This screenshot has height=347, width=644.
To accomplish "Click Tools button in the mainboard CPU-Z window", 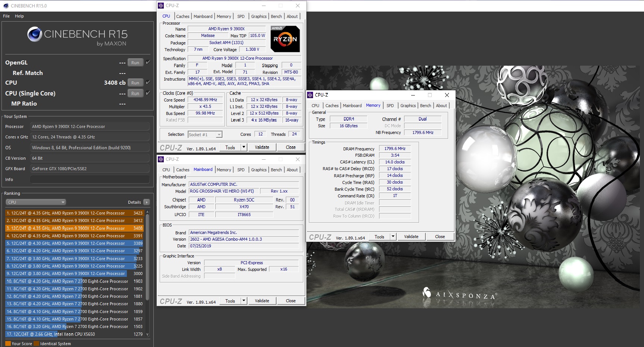I will pos(230,301).
